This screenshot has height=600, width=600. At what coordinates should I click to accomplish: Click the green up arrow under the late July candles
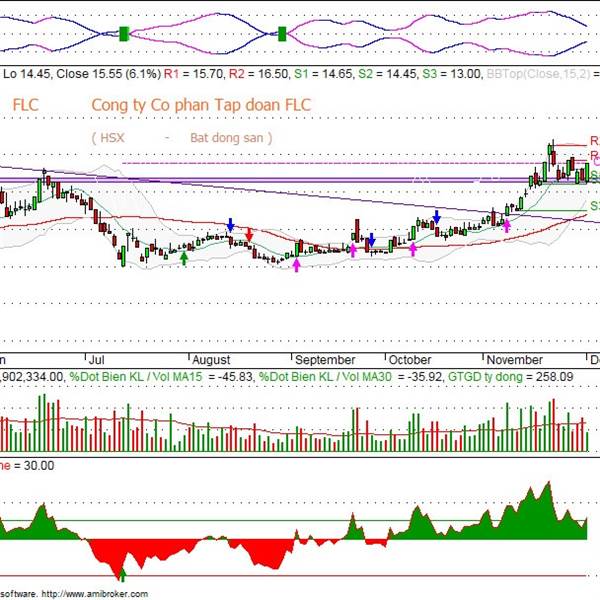tap(184, 258)
